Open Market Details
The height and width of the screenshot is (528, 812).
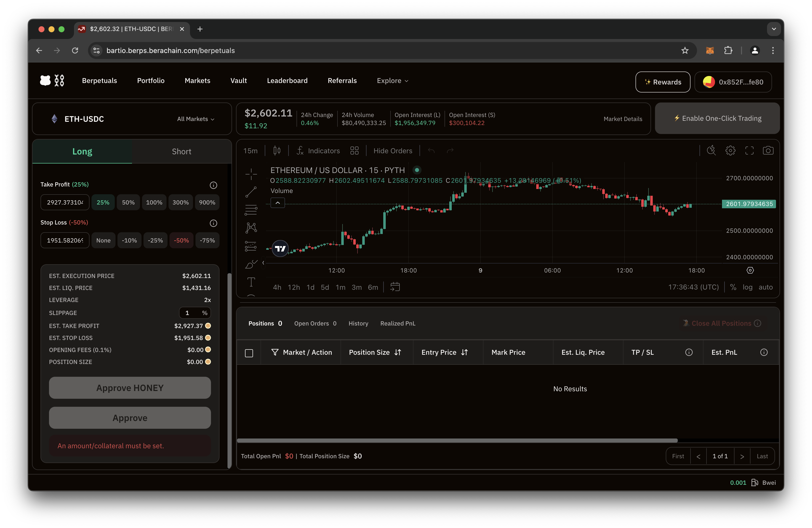pyautogui.click(x=623, y=119)
